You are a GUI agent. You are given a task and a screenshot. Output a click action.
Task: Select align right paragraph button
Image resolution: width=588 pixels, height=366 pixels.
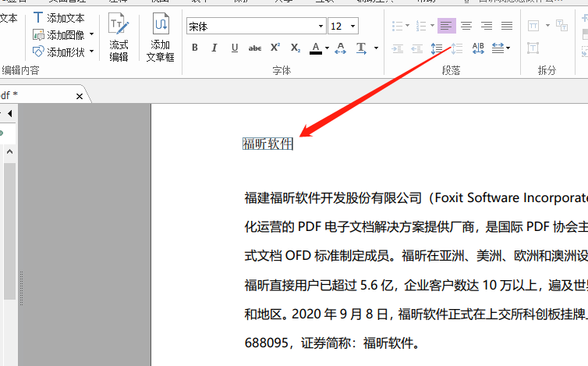point(487,26)
